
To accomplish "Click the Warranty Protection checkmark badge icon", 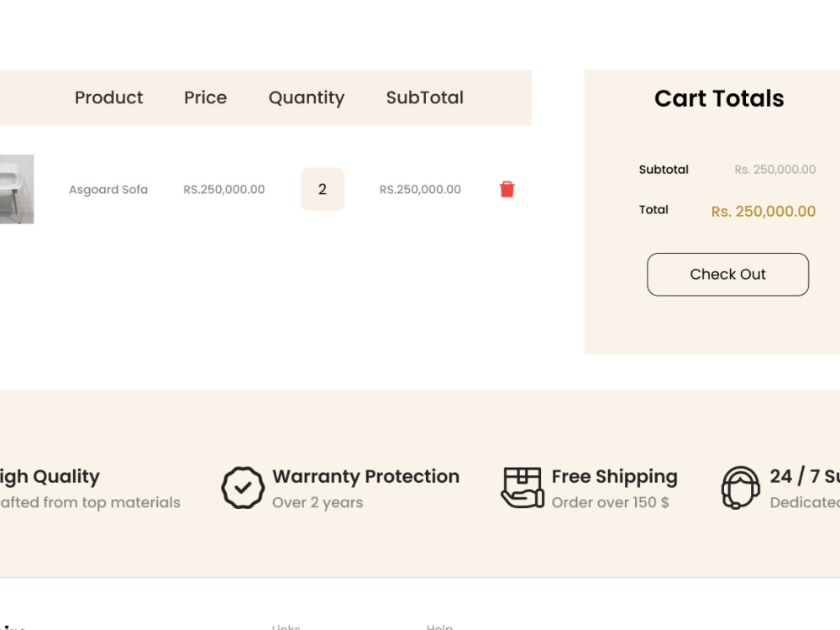I will 243,487.
